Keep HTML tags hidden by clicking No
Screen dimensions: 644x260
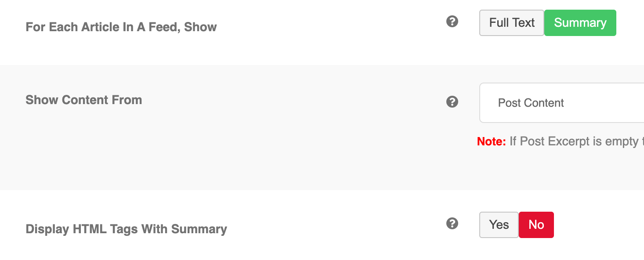(536, 225)
